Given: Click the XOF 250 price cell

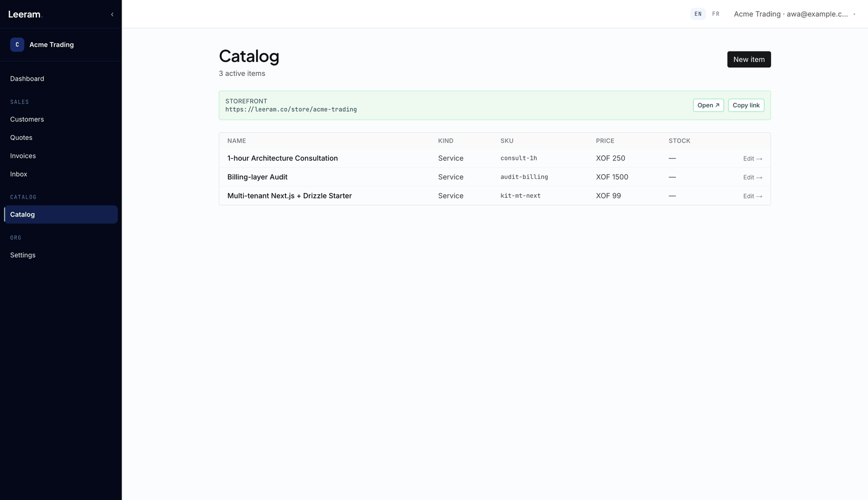Looking at the screenshot, I should coord(610,158).
